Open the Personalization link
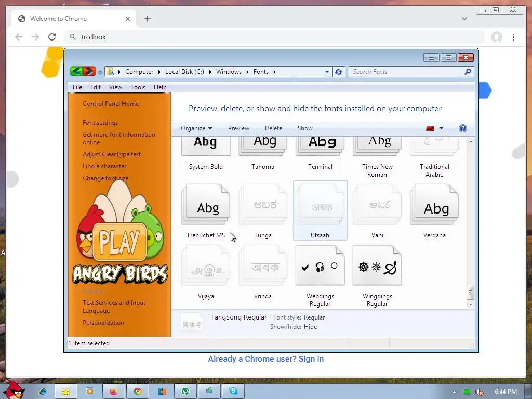Viewport: 532px width, 399px height. point(103,322)
